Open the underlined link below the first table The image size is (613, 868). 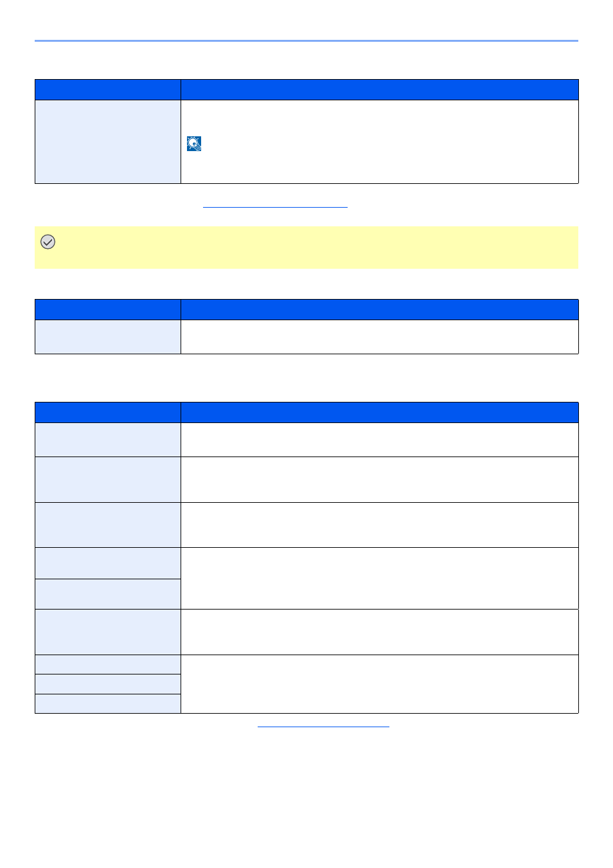click(275, 207)
